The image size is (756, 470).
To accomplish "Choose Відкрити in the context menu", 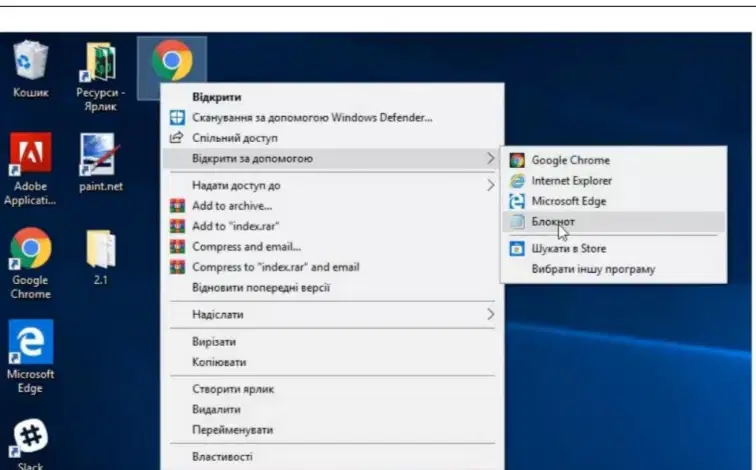I will [216, 97].
